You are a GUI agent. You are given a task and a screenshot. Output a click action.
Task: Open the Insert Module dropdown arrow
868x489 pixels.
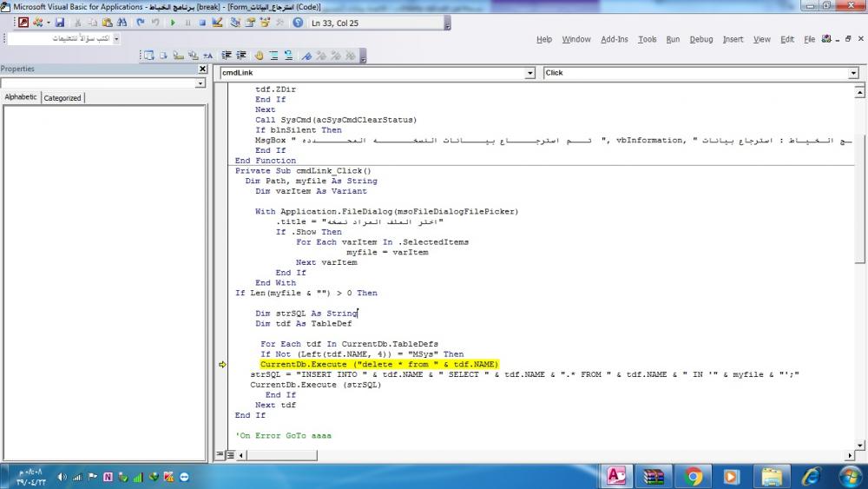point(48,23)
